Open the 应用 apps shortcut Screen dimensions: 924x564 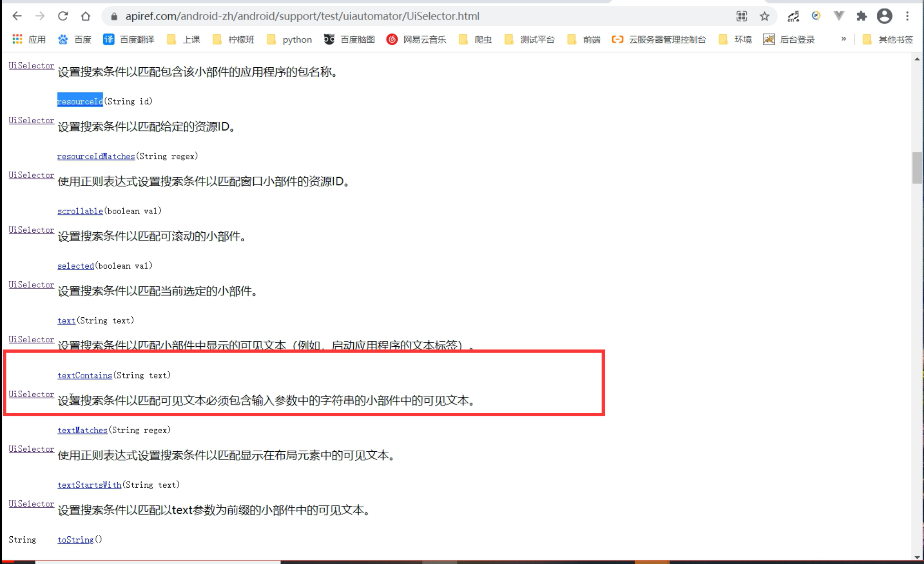[29, 40]
